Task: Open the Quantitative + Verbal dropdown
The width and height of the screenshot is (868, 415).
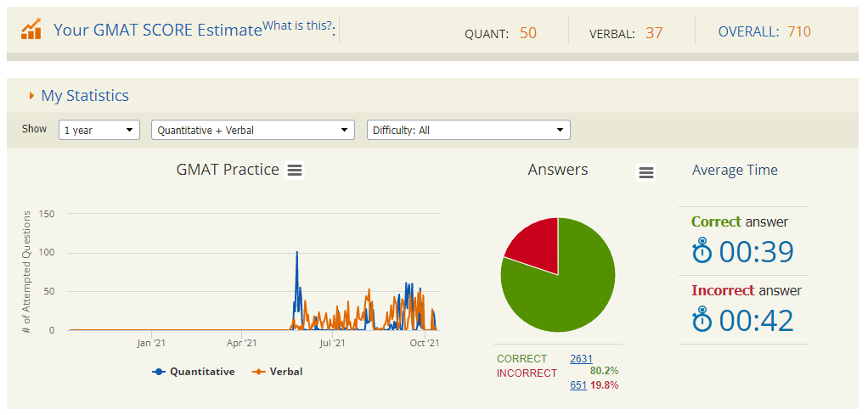Action: (x=252, y=130)
